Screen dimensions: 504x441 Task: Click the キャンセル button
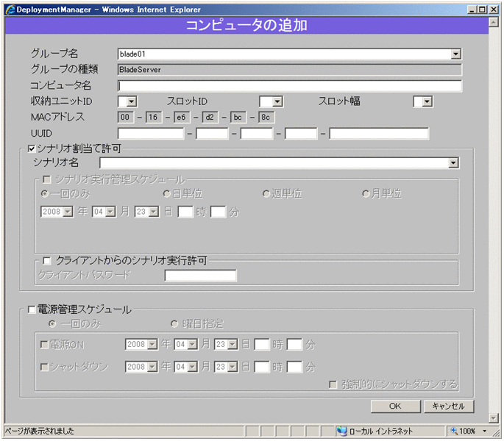tap(449, 406)
